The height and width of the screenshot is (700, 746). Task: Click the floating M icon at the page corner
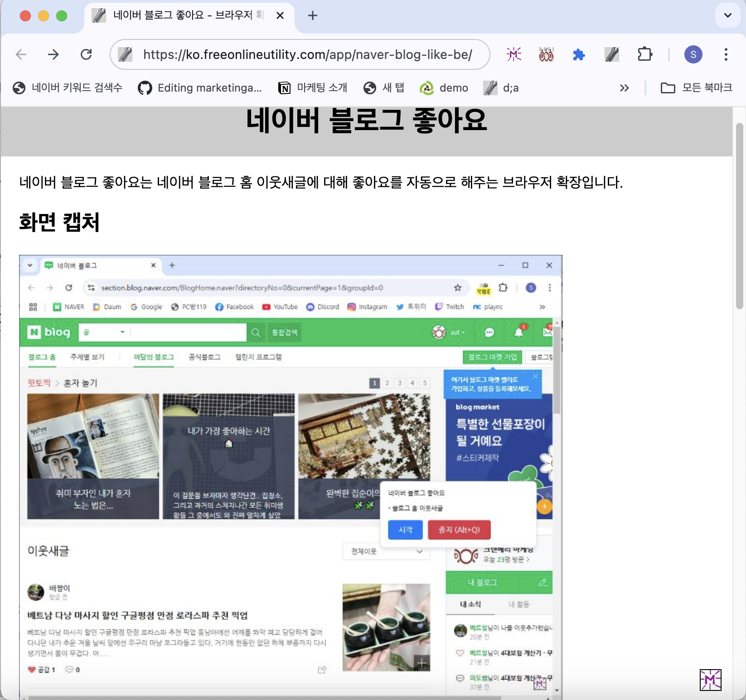(710, 680)
